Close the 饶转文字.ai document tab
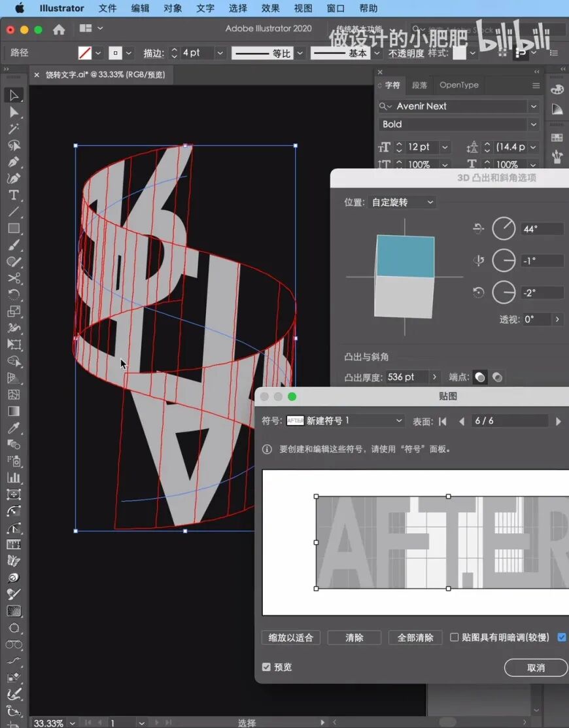Image resolution: width=569 pixels, height=728 pixels. tap(37, 75)
